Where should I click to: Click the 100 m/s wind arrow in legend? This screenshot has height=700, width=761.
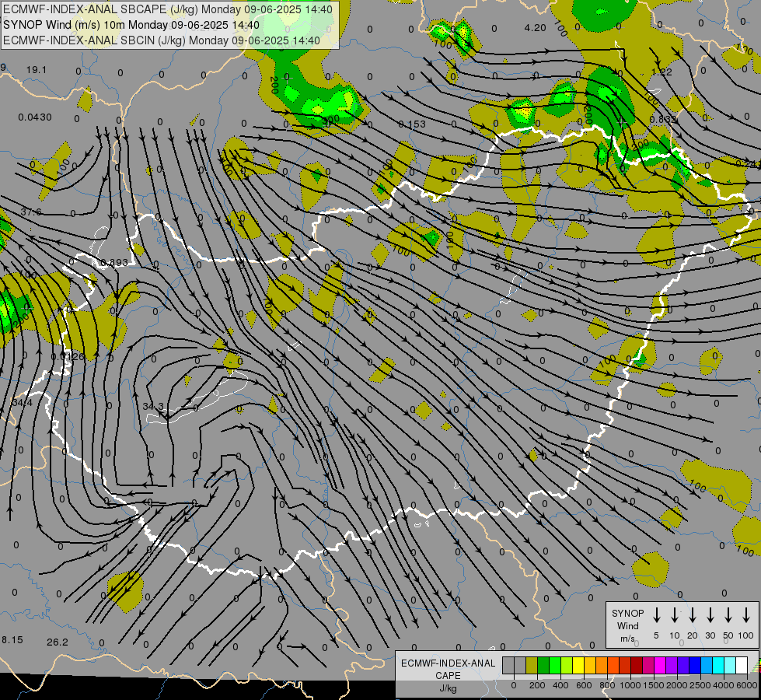point(746,615)
